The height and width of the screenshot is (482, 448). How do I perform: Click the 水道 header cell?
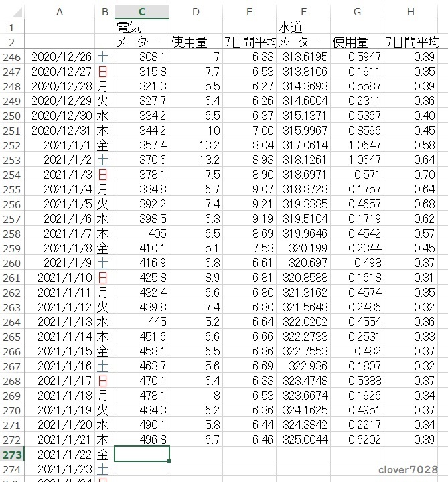coord(303,27)
